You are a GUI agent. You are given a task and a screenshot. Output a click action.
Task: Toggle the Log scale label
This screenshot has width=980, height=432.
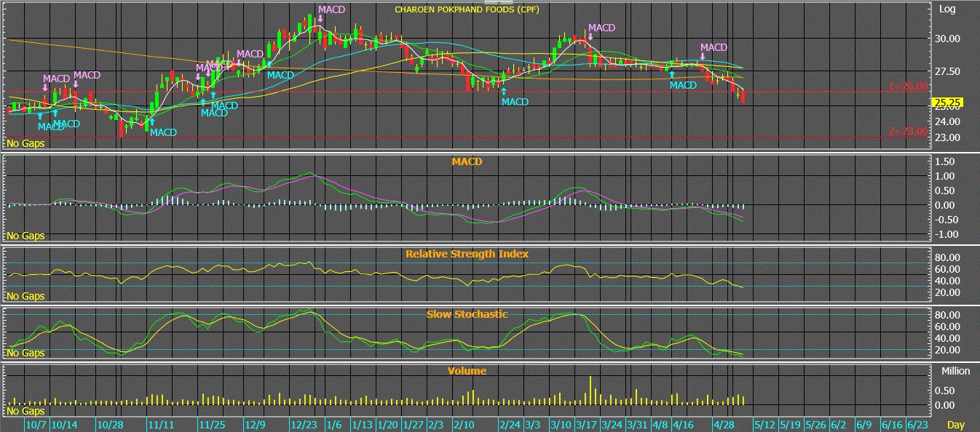pyautogui.click(x=947, y=9)
